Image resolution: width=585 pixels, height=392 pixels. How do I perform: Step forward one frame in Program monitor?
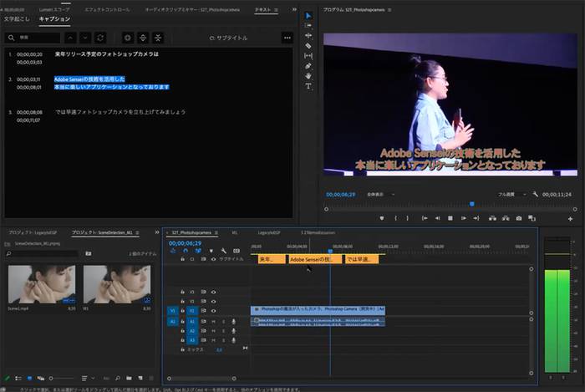[463, 218]
